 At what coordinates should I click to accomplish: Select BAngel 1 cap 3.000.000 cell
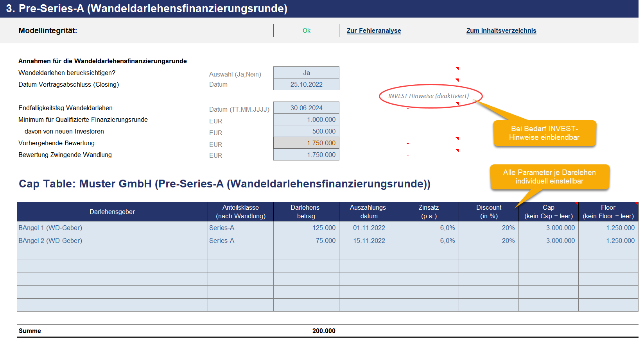(x=549, y=228)
